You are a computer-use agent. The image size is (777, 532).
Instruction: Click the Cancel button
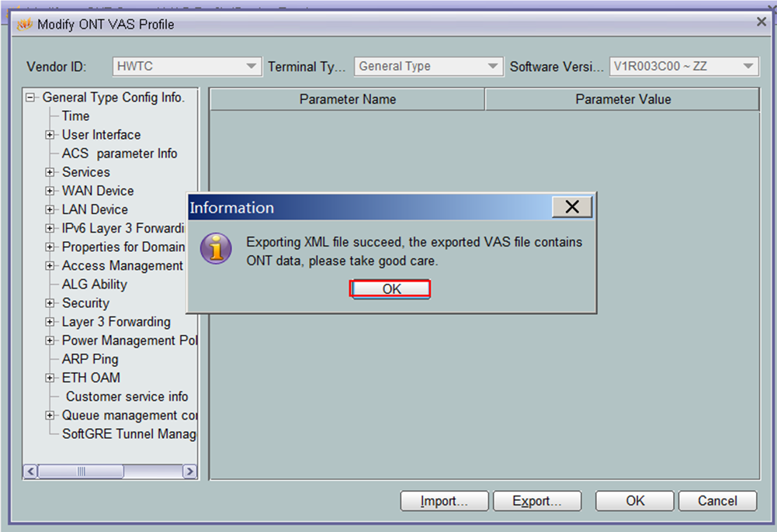[717, 501]
